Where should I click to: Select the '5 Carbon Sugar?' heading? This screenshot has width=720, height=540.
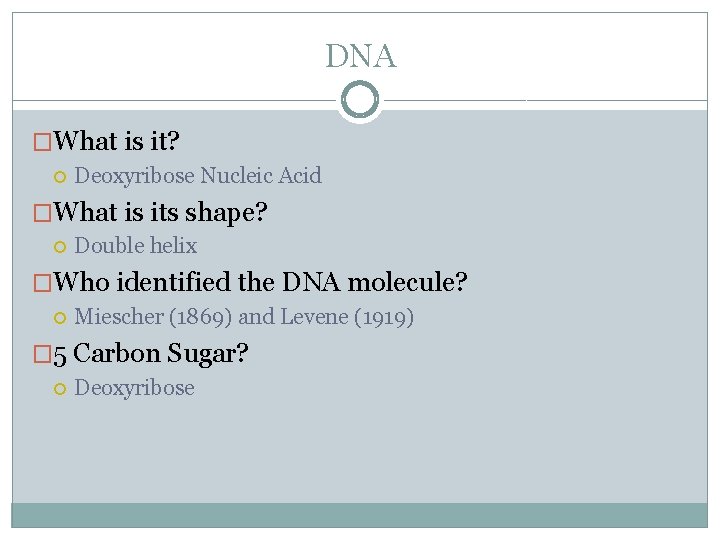click(x=151, y=354)
